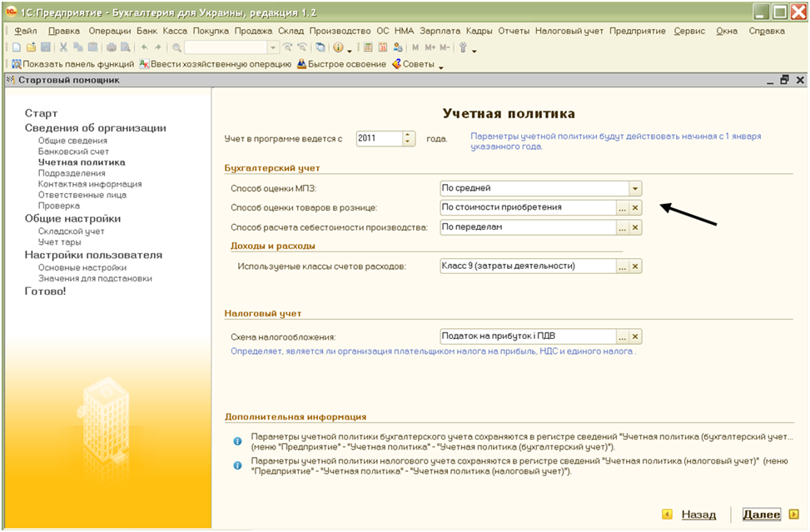Image resolution: width=810 pixels, height=532 pixels.
Task: Open Быстрое освоение
Action: (x=341, y=64)
